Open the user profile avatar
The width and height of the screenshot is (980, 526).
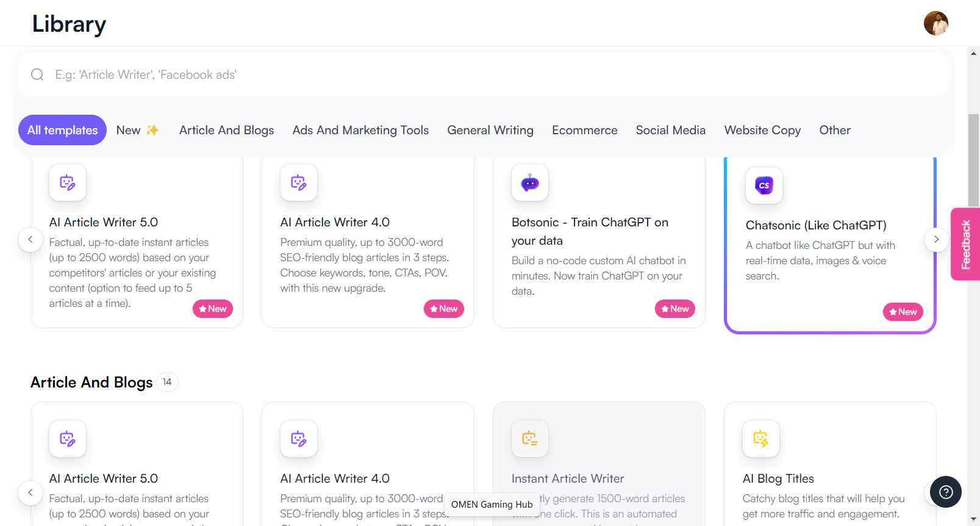coord(935,24)
